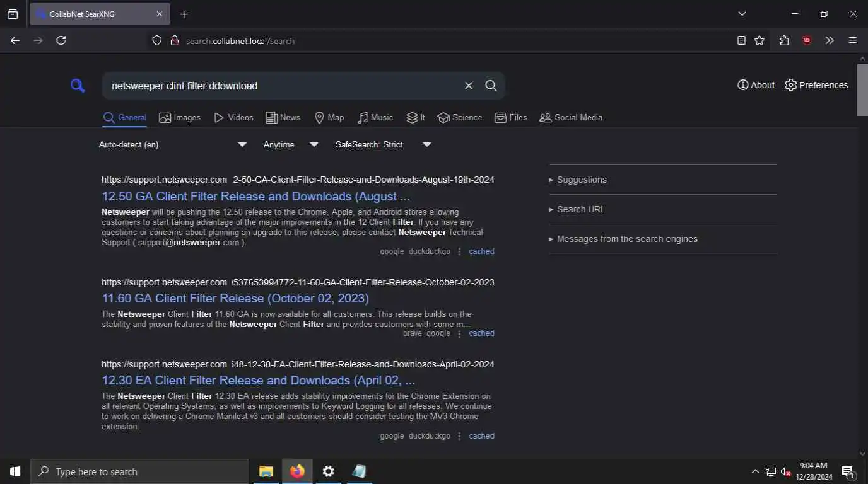Open the SafeSearch: Strict dropdown
This screenshot has width=868, height=484.
coord(384,145)
